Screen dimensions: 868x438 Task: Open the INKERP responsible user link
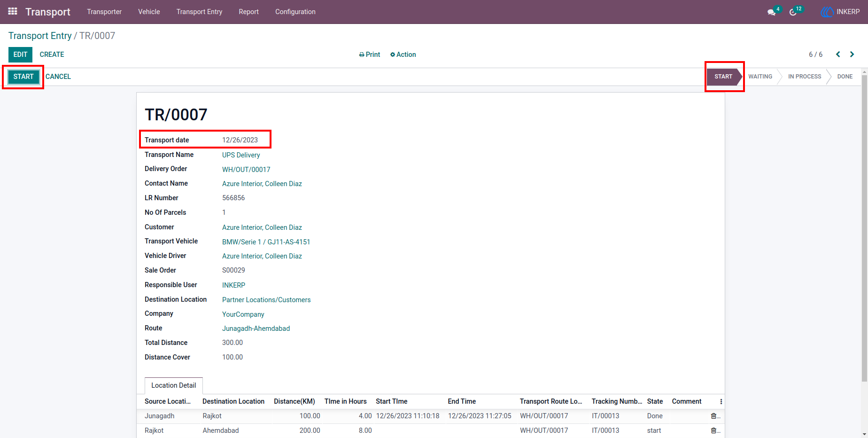[x=234, y=285]
